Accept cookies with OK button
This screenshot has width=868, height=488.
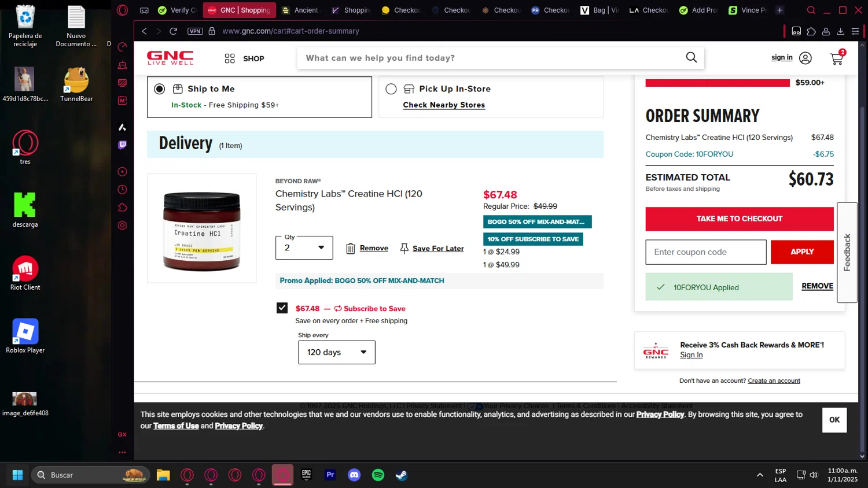pyautogui.click(x=834, y=420)
